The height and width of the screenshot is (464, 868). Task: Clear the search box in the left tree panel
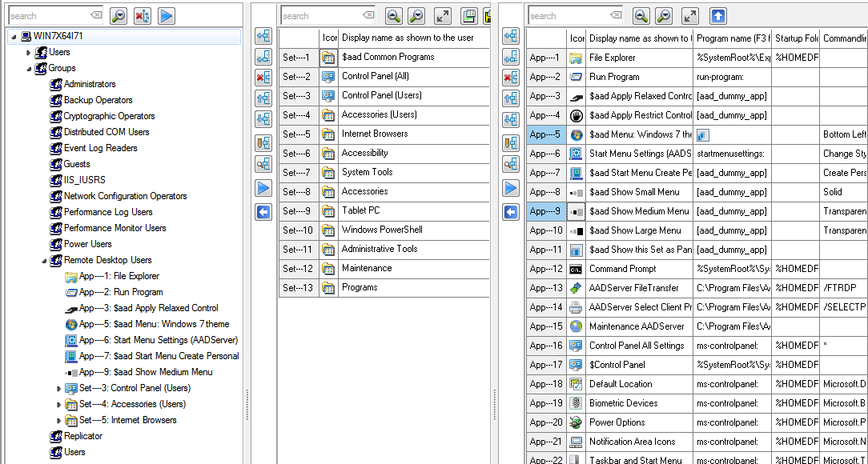[x=96, y=15]
